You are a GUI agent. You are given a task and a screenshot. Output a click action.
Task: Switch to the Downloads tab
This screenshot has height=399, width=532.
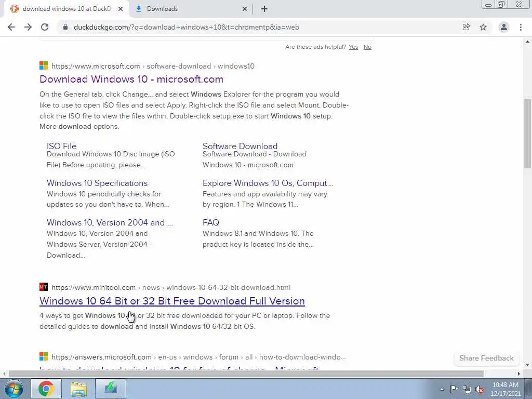coord(191,9)
